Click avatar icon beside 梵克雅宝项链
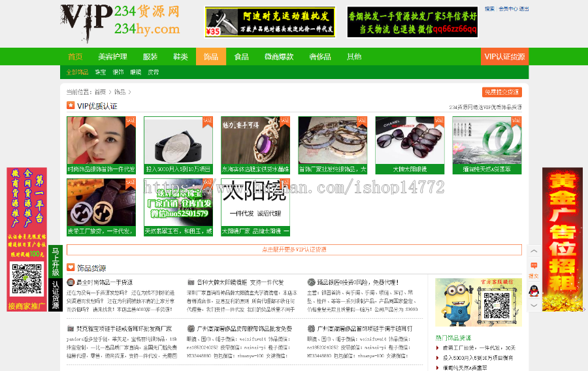 [x=71, y=329]
